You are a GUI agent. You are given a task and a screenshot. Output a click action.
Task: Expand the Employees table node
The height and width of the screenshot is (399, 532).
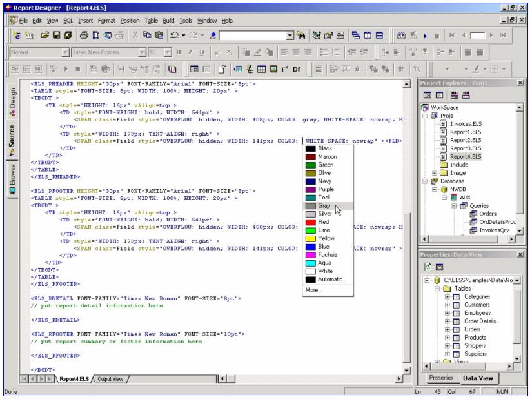coord(448,313)
